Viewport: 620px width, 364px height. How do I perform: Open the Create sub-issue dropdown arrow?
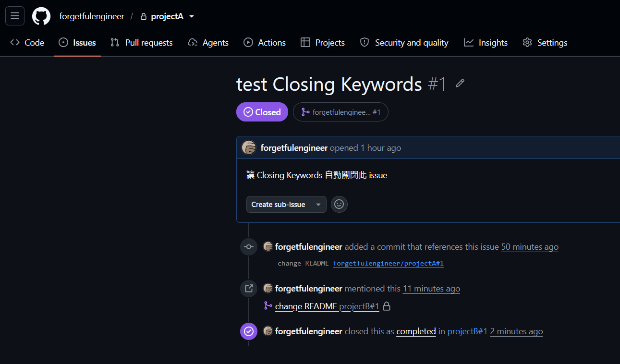pos(318,204)
